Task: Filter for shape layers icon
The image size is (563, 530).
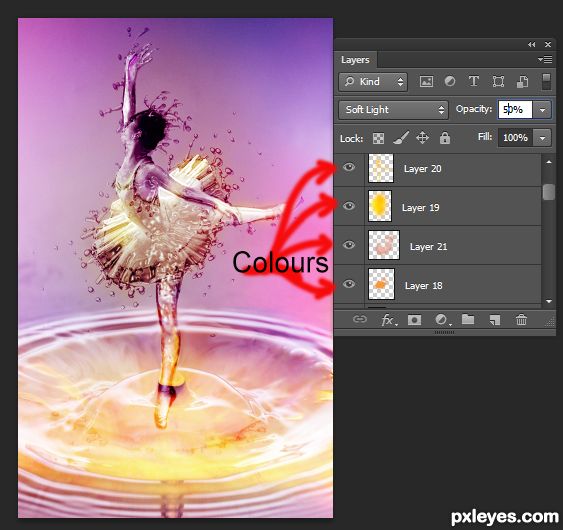Action: click(x=498, y=82)
